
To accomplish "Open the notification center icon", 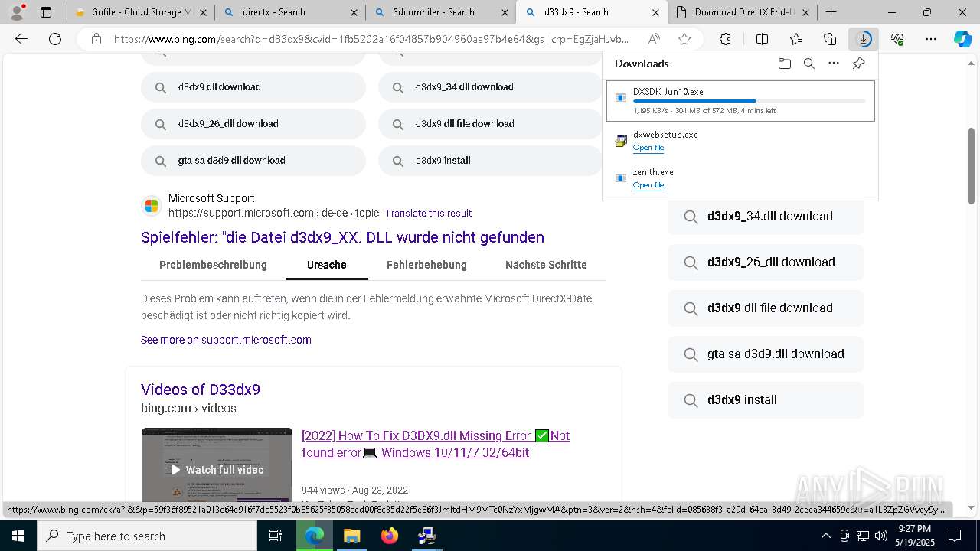I will pyautogui.click(x=955, y=536).
